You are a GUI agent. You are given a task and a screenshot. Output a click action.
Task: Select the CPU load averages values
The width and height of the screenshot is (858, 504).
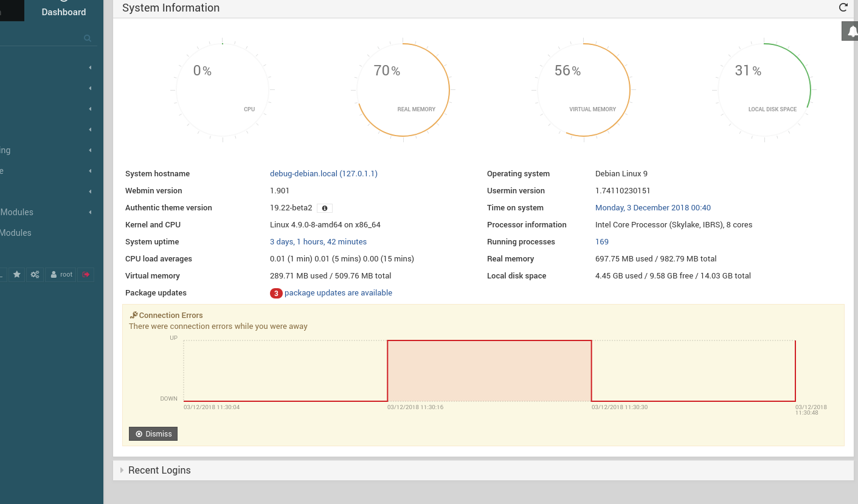[x=342, y=259]
